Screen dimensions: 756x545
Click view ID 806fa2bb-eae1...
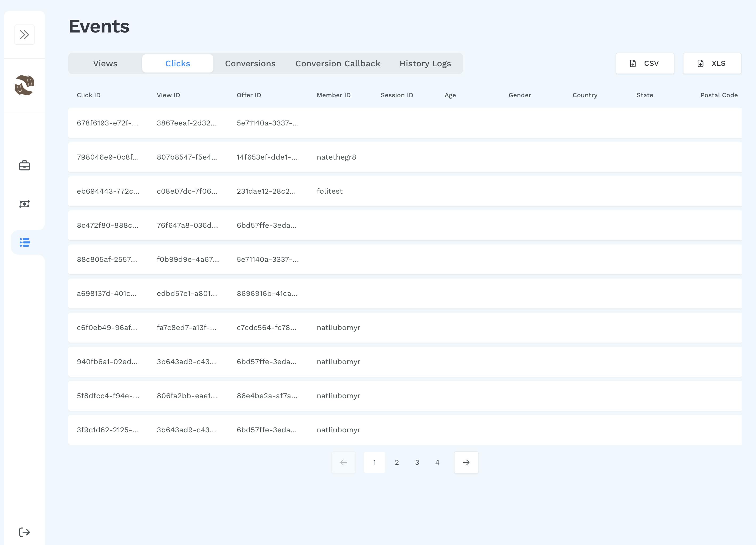pyautogui.click(x=187, y=396)
